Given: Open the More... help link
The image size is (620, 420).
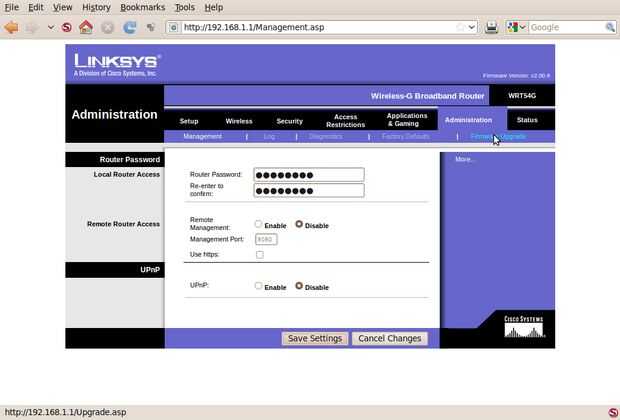Looking at the screenshot, I should 464,159.
